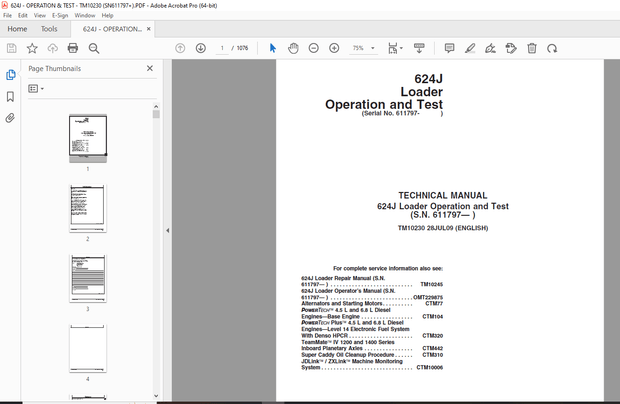Click the read mode scrolling icon
This screenshot has height=404, width=620.
click(x=419, y=48)
